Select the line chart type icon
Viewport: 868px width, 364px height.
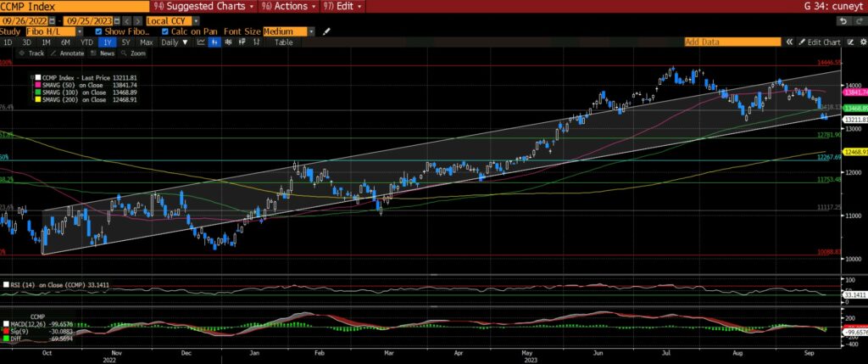[x=200, y=42]
